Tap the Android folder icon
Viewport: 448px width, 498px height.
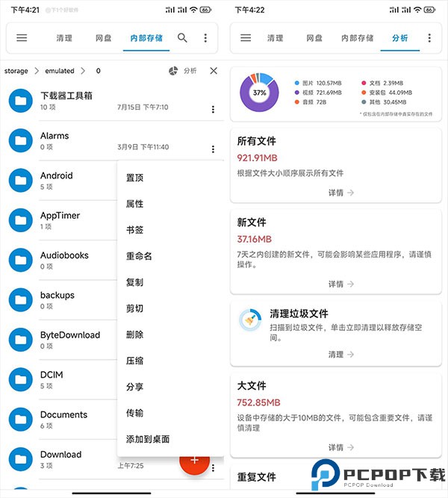point(21,181)
